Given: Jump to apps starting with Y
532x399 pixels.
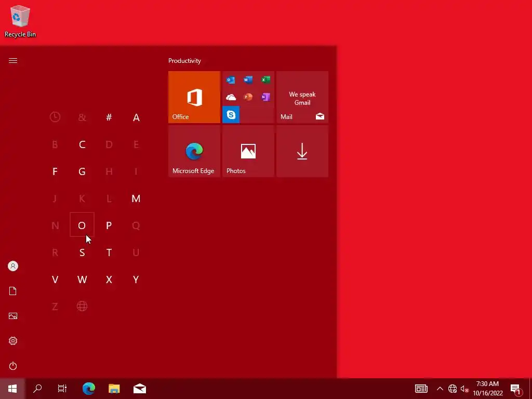Looking at the screenshot, I should (x=136, y=280).
